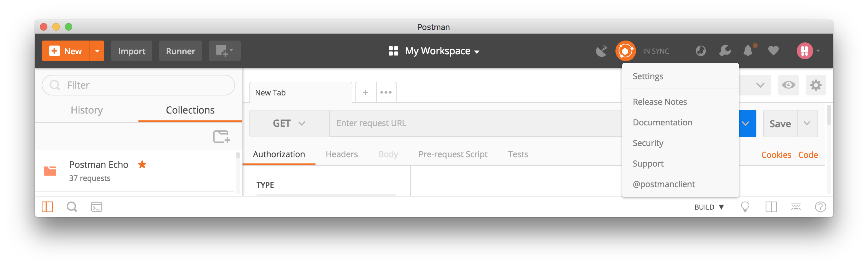Launch the Collection Runner
The width and height of the screenshot is (868, 267).
[180, 51]
